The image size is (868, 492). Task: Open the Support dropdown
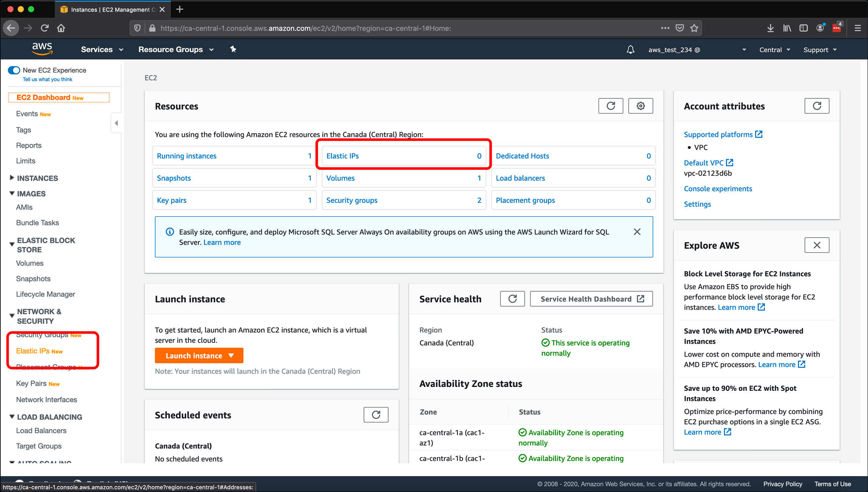(x=820, y=50)
